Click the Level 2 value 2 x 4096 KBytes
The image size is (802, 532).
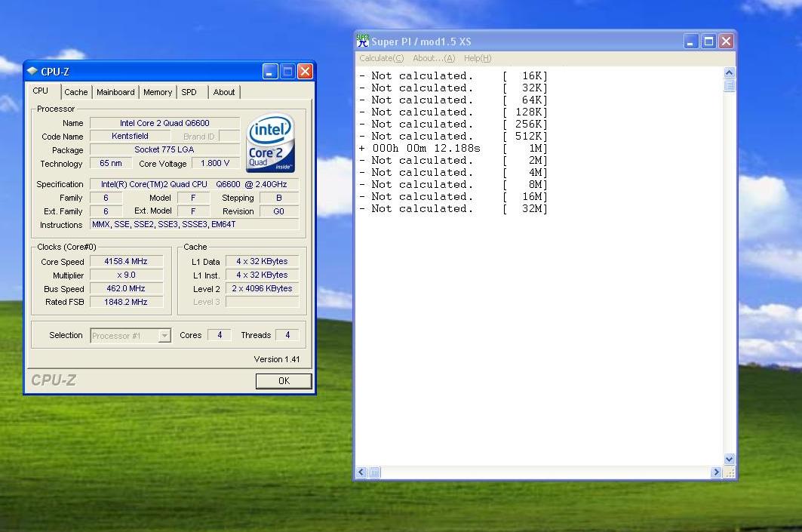(263, 288)
